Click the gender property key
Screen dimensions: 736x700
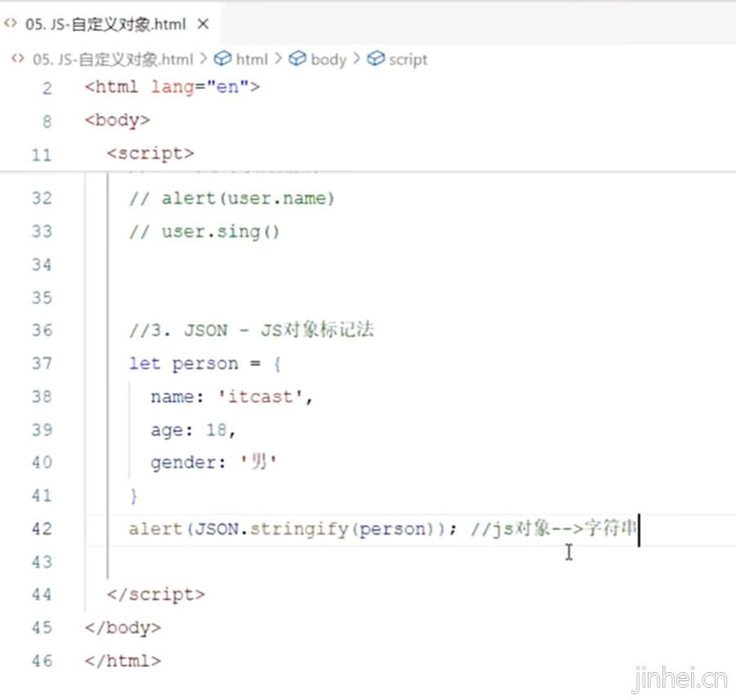click(x=183, y=464)
